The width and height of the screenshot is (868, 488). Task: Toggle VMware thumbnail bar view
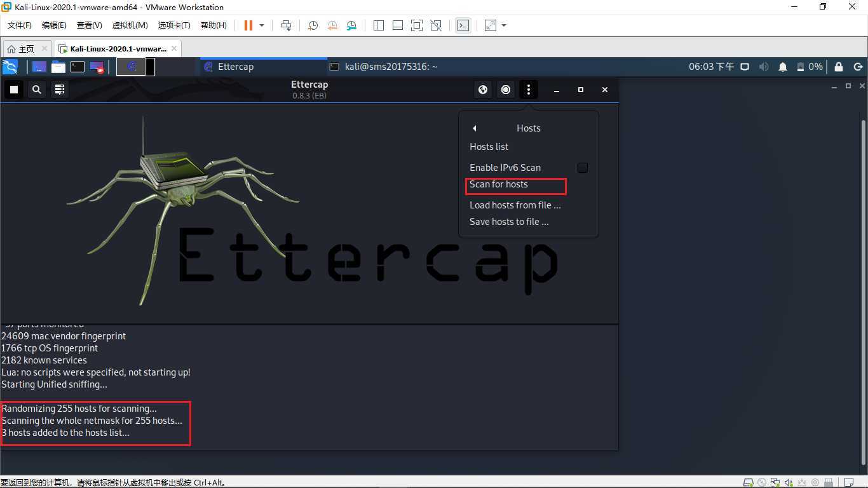[398, 25]
